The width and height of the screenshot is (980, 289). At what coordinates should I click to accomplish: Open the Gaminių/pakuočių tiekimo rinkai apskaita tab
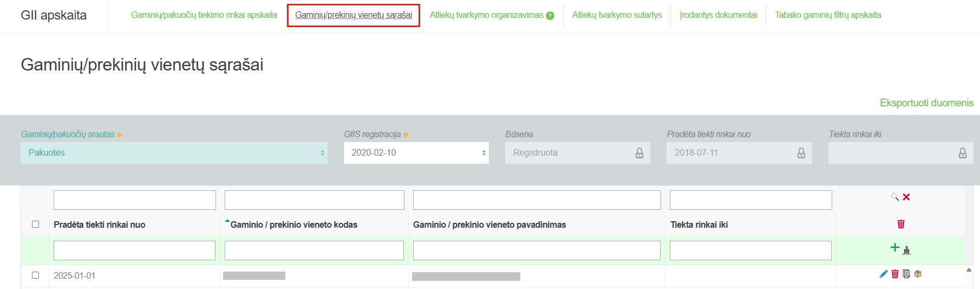204,15
